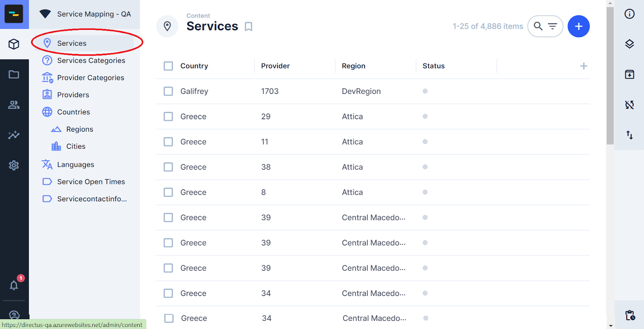Open the notifications bell
Screen dimensions: 644x329
[14, 286]
